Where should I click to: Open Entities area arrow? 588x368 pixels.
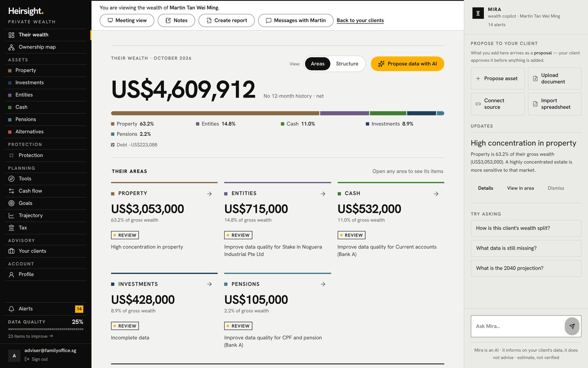pyautogui.click(x=323, y=194)
